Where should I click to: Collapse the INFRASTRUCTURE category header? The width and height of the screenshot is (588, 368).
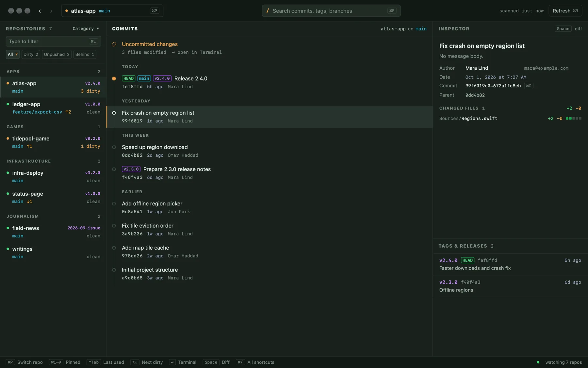(53, 161)
